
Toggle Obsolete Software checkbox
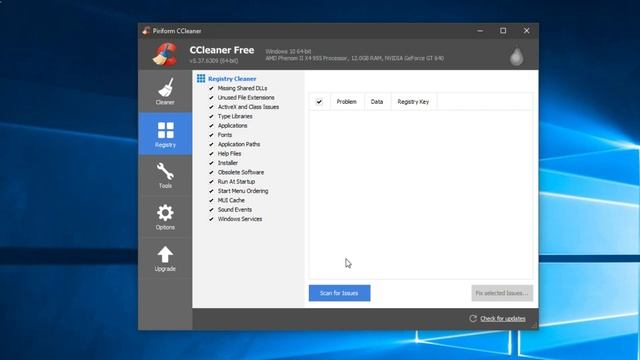tap(211, 172)
